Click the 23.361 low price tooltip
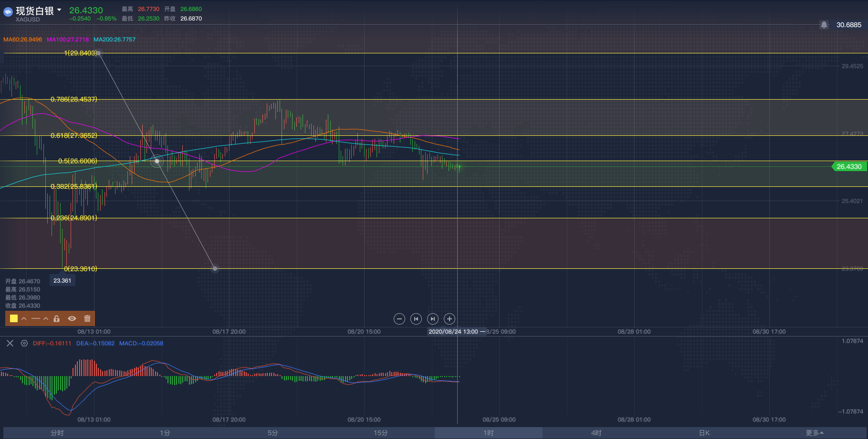 pyautogui.click(x=62, y=281)
